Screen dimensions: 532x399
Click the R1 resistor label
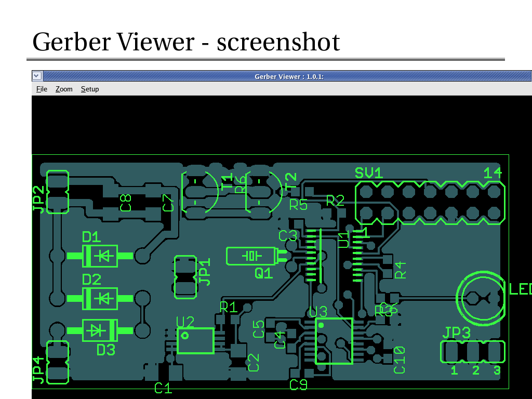229,308
